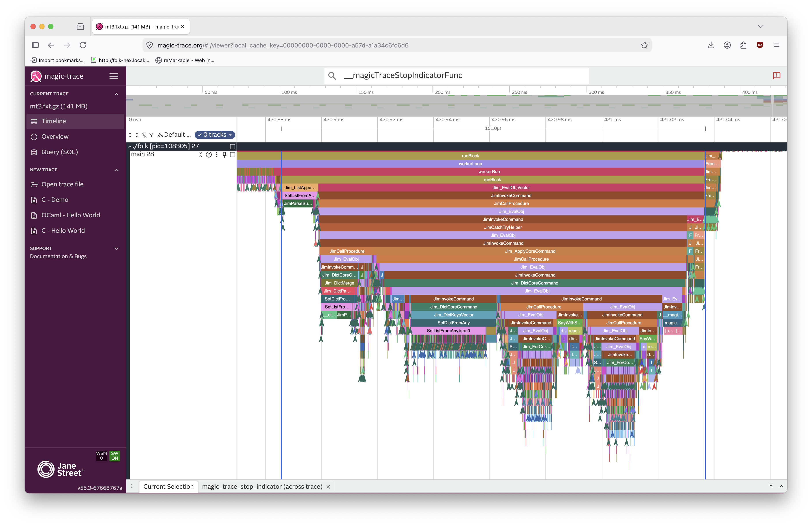The image size is (812, 526).
Task: Reload the browser page
Action: [x=83, y=45]
